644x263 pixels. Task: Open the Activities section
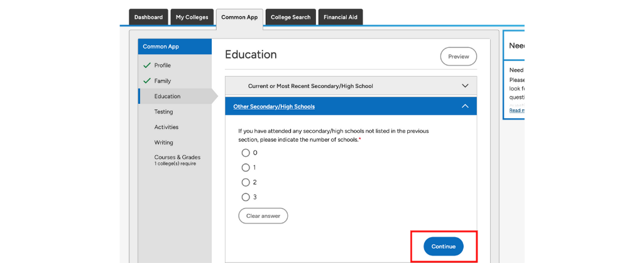tap(166, 127)
